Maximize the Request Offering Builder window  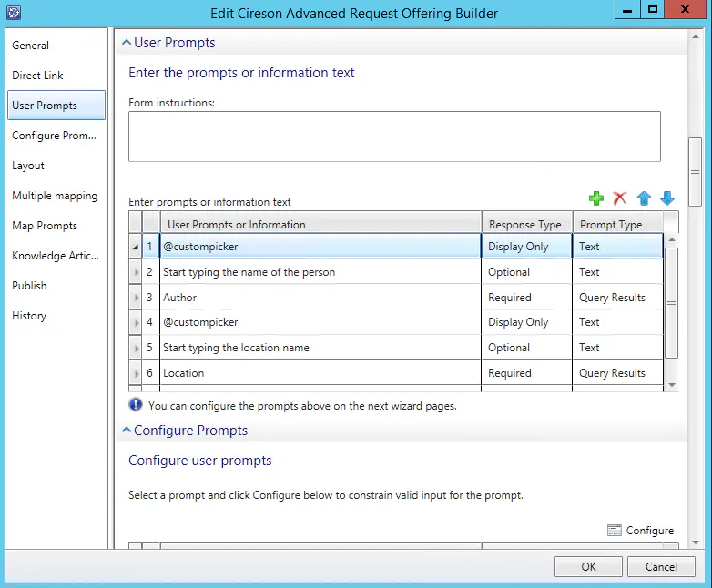click(653, 9)
